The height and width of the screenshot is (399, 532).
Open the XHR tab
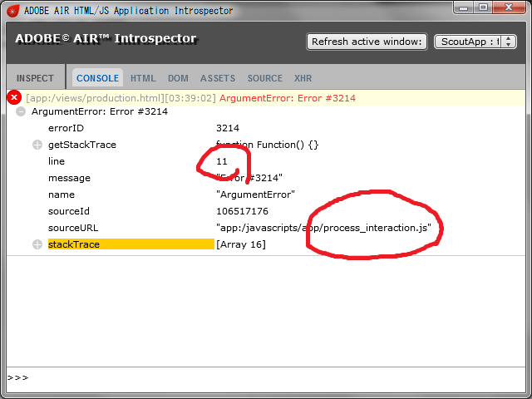click(x=303, y=78)
